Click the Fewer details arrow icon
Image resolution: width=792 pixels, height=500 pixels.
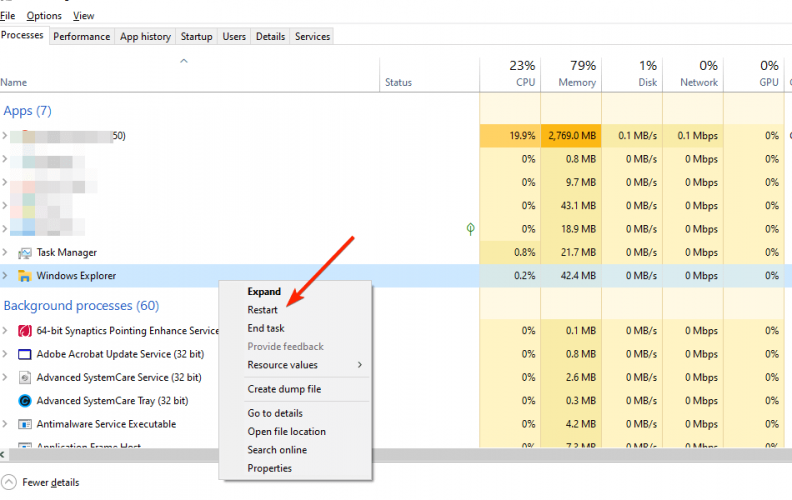pos(9,482)
